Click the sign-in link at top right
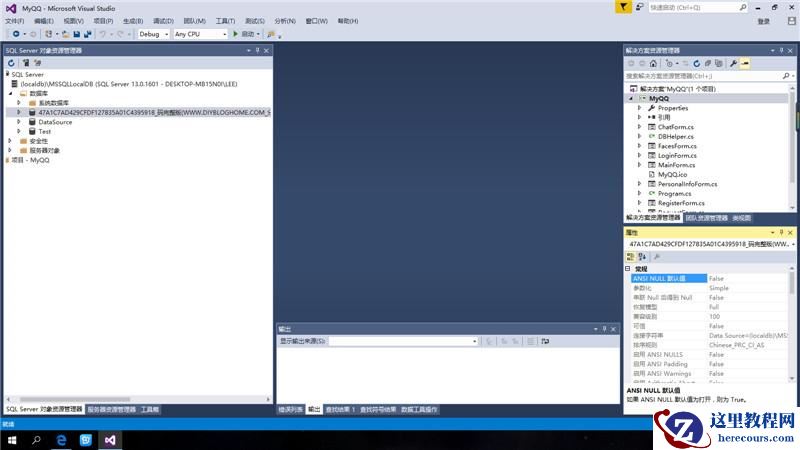This screenshot has width=800, height=450. (x=763, y=21)
